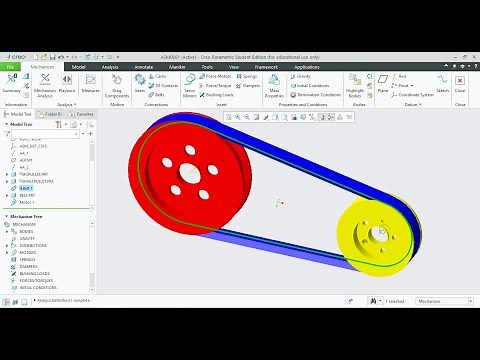The width and height of the screenshot is (480, 360).
Task: Insert Dampers
Action: tap(248, 86)
